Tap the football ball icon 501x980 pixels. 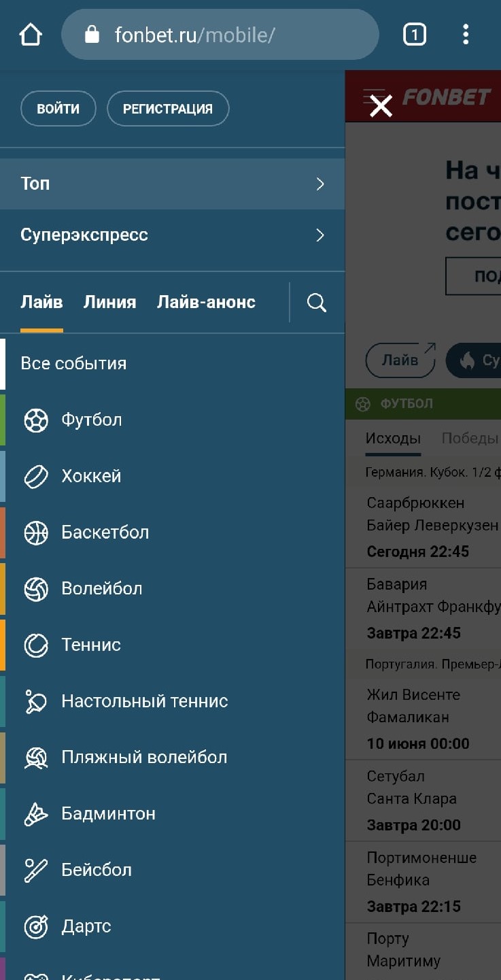click(36, 420)
